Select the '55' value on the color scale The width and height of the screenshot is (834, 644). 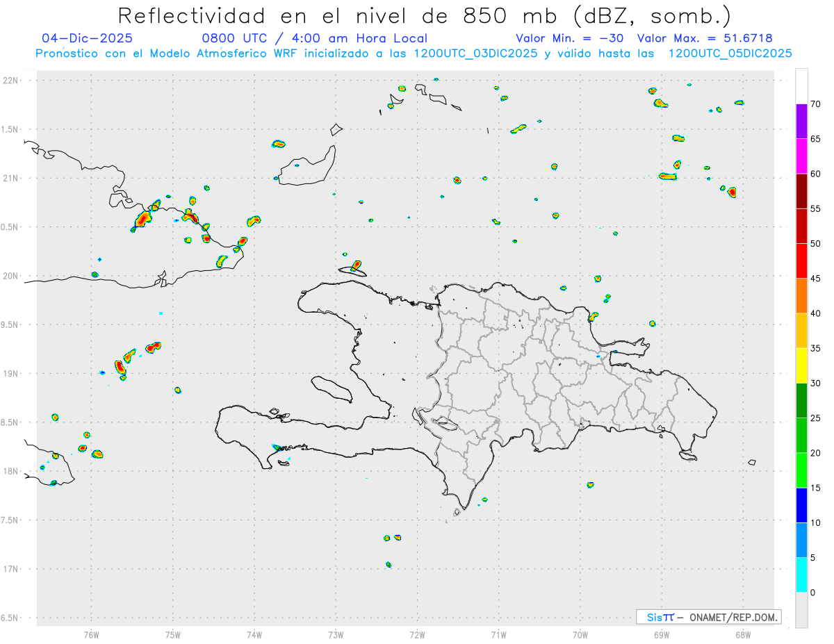815,208
